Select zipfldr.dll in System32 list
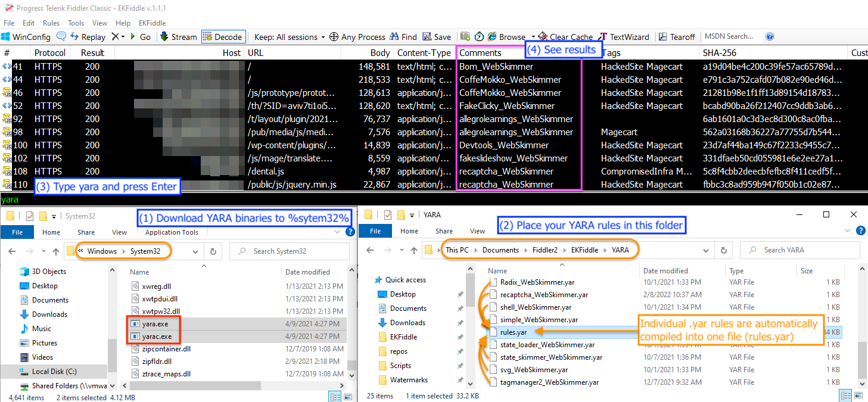The width and height of the screenshot is (868, 402). pos(157,361)
